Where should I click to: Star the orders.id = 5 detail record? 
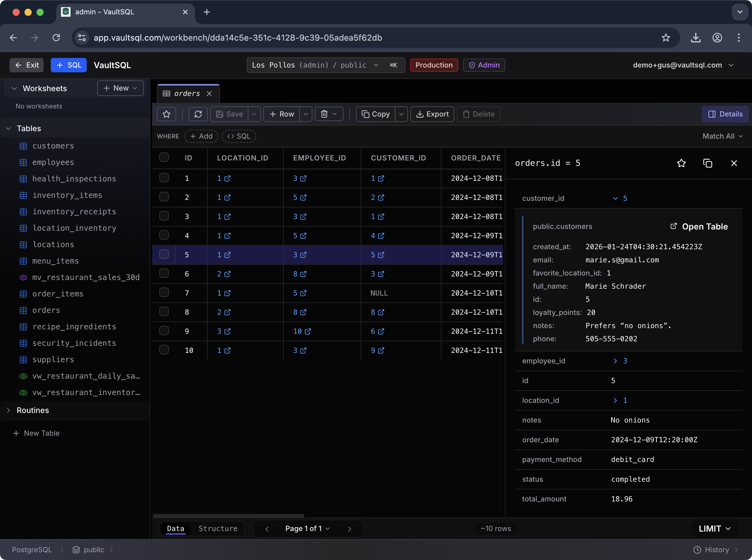tap(681, 163)
